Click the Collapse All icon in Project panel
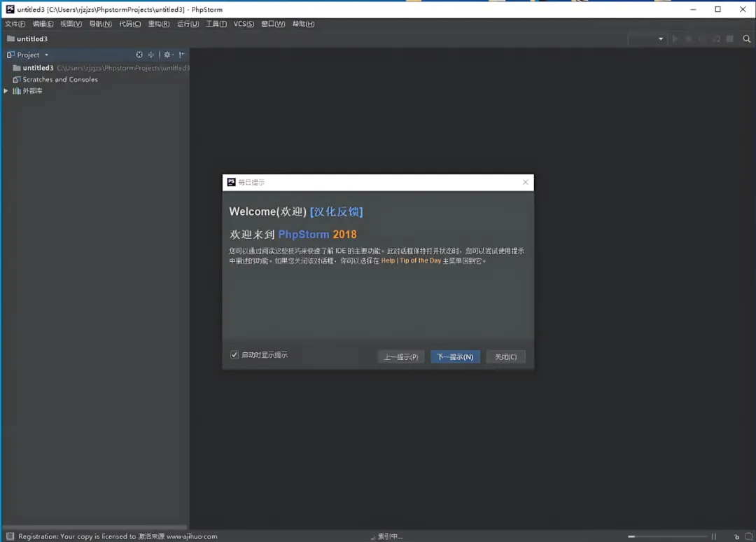Image resolution: width=756 pixels, height=542 pixels. point(151,55)
